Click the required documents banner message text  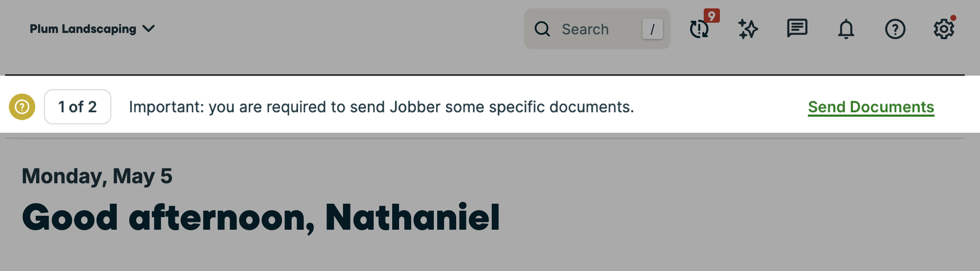(382, 107)
